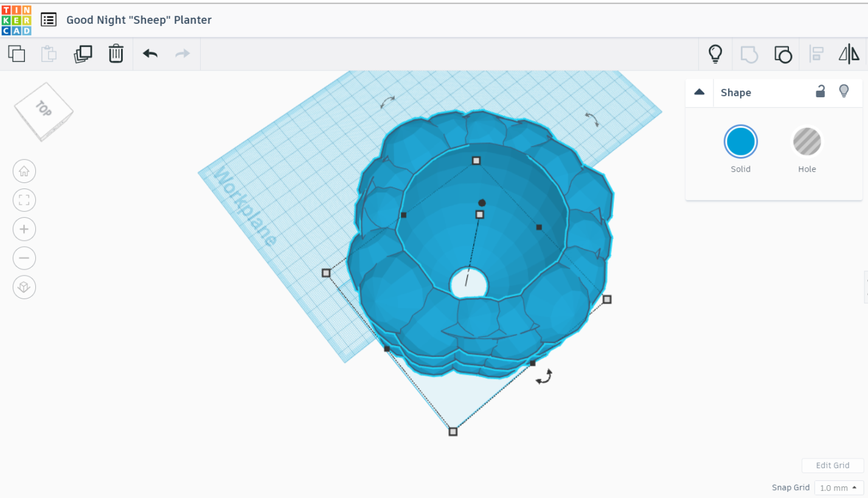Click the Edit Grid button
This screenshot has height=498, width=868.
[x=833, y=466]
